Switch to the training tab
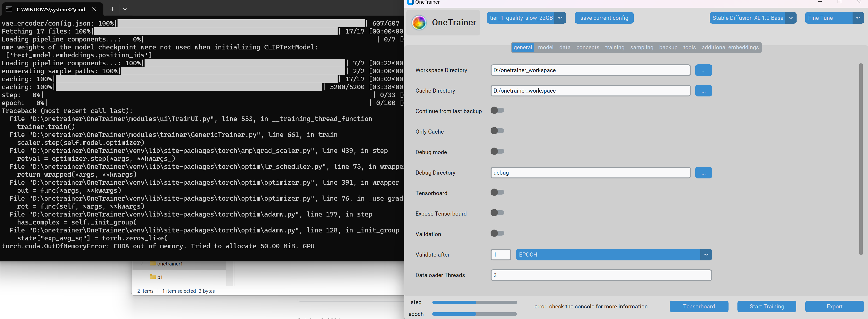 pos(614,48)
